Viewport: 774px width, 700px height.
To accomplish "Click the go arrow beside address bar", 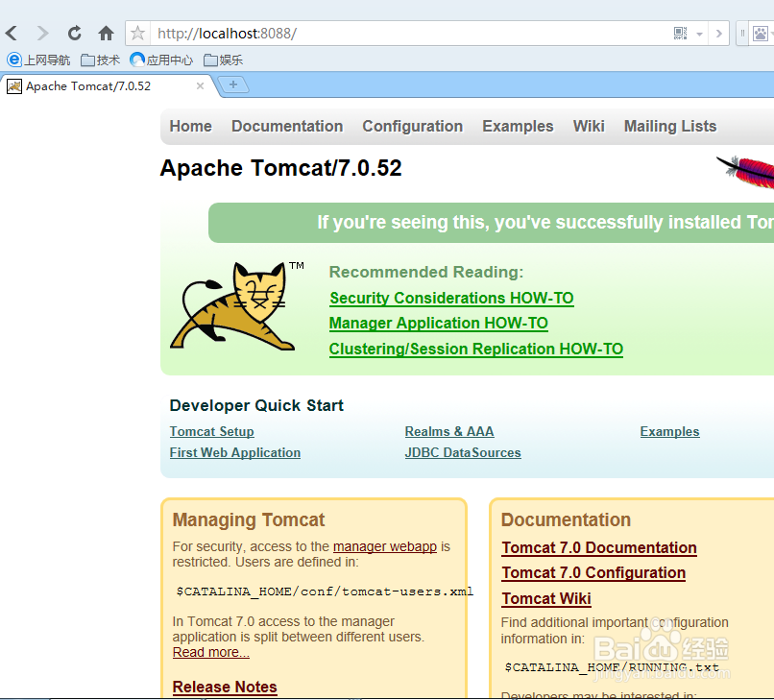I will pyautogui.click(x=718, y=34).
